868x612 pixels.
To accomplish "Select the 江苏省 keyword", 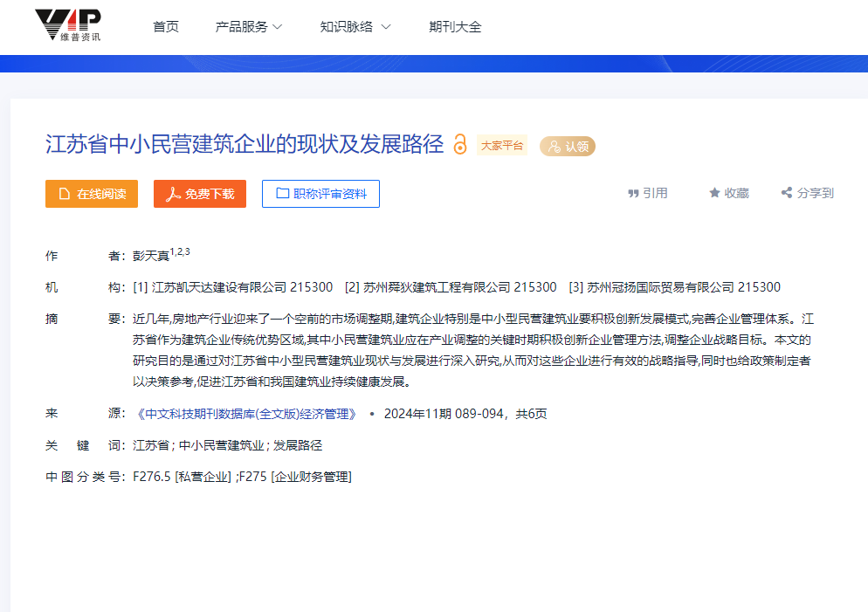I will pyautogui.click(x=150, y=445).
